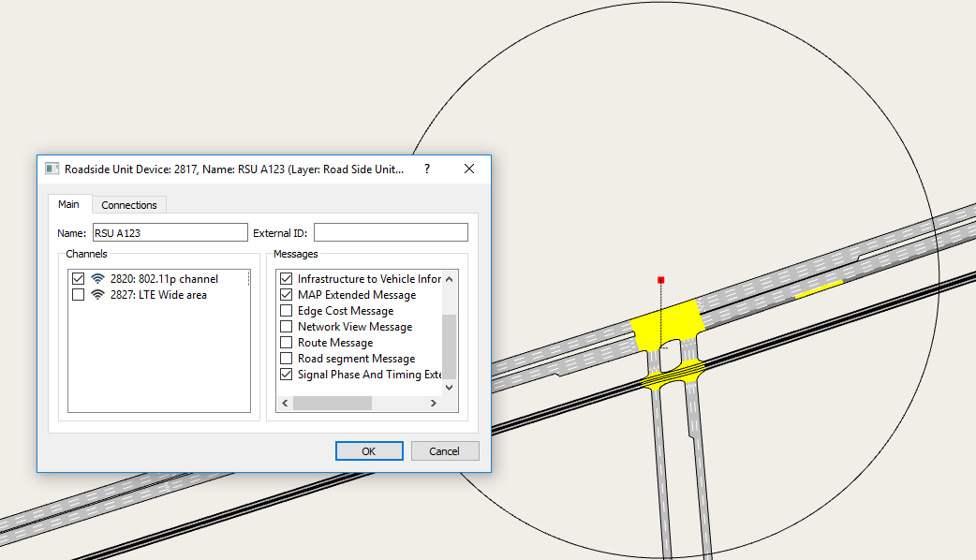Close the Roadside Unit Device dialog
The image size is (976, 560).
click(469, 169)
